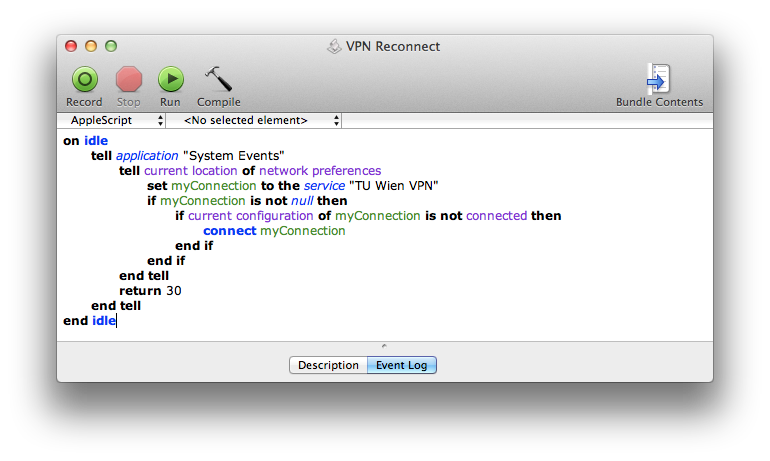Open Bundle Contents drawer icon
The height and width of the screenshot is (461, 770).
[x=659, y=79]
